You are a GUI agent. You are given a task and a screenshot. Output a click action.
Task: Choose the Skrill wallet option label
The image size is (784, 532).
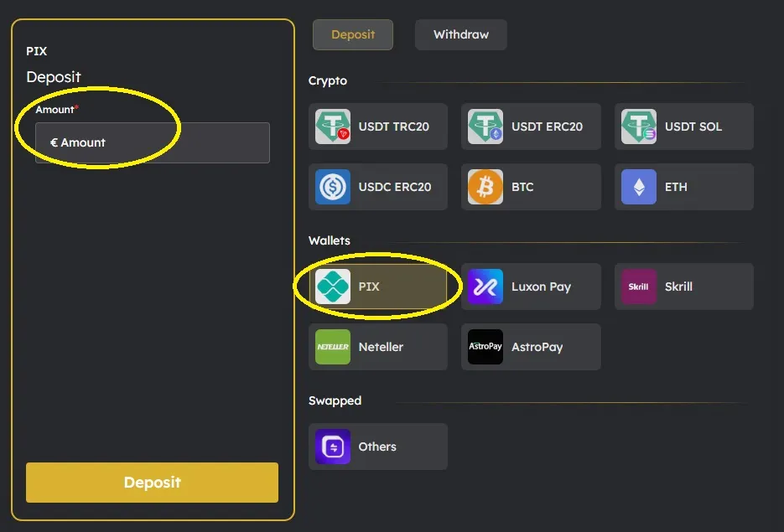point(678,287)
